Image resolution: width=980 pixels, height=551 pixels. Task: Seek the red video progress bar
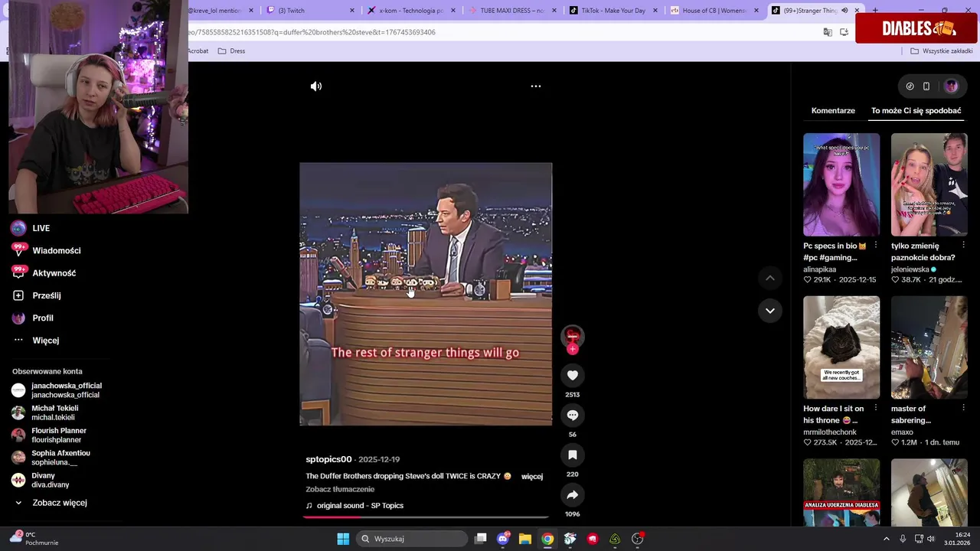[x=425, y=517]
